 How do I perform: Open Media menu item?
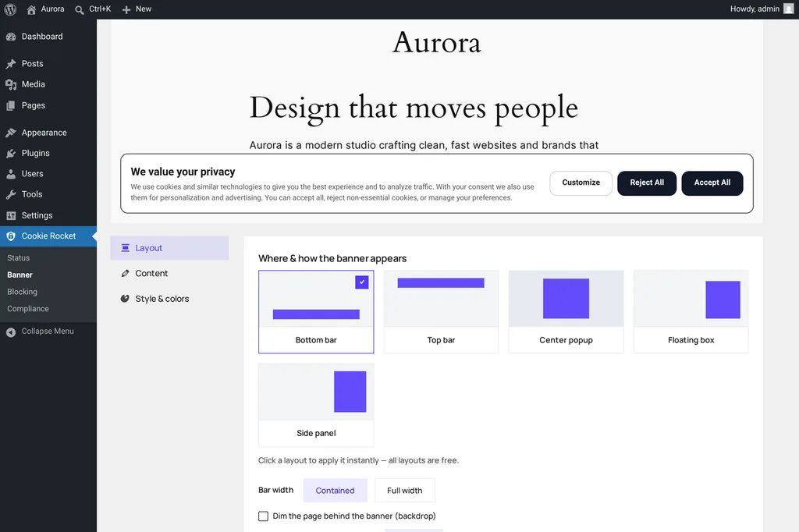(48, 84)
